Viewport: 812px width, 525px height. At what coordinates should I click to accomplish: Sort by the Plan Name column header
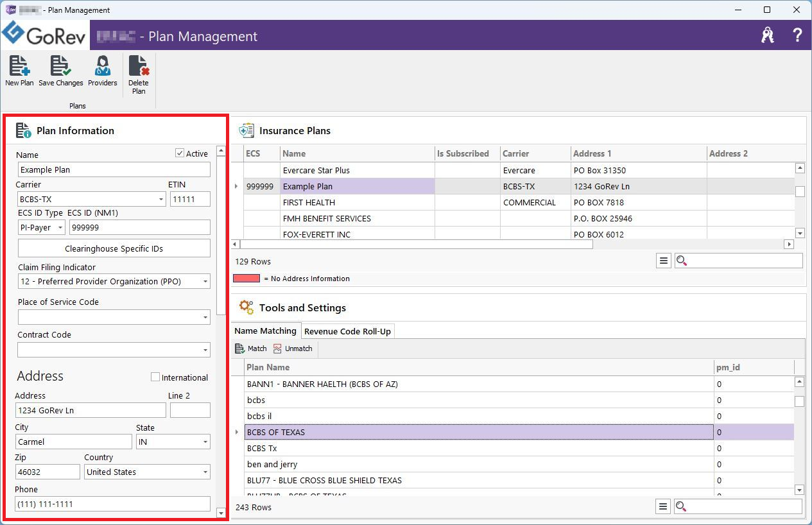479,367
